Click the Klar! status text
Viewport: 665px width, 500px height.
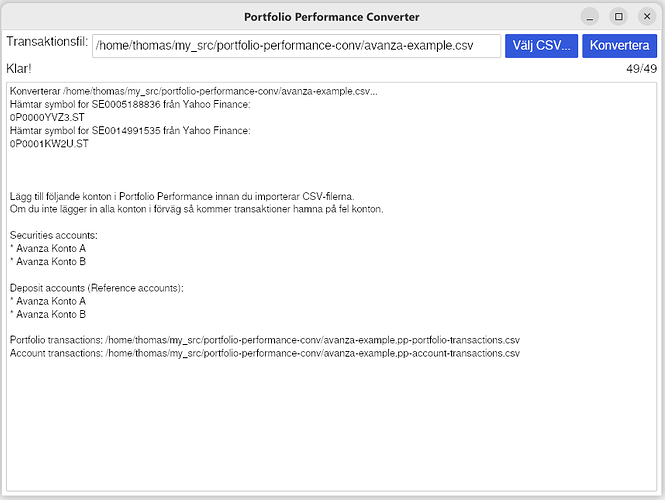tap(19, 69)
